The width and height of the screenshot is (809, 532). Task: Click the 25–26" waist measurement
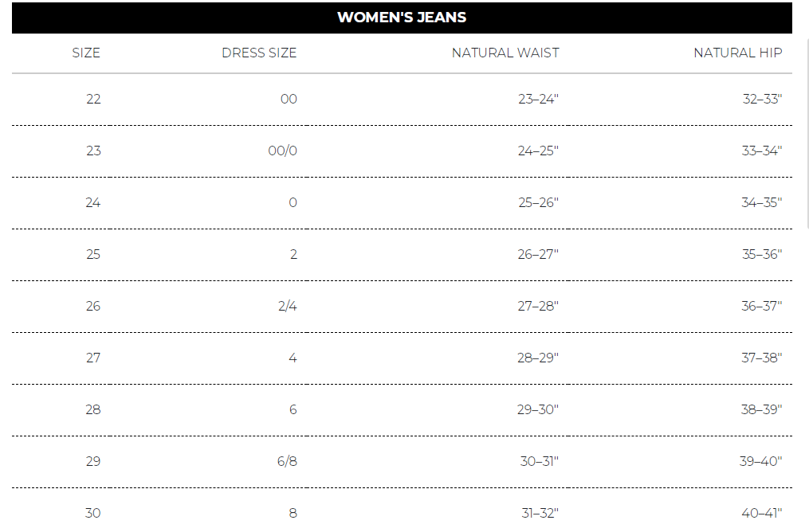pos(538,203)
